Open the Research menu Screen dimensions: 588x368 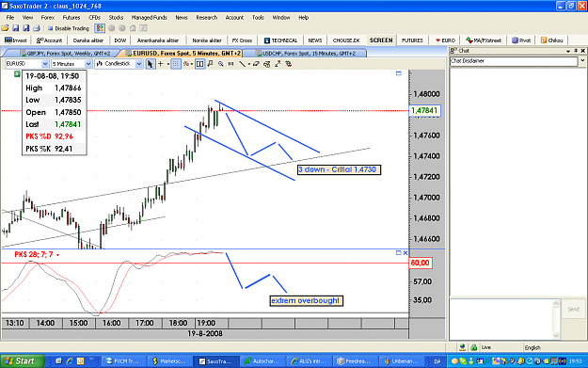click(207, 18)
